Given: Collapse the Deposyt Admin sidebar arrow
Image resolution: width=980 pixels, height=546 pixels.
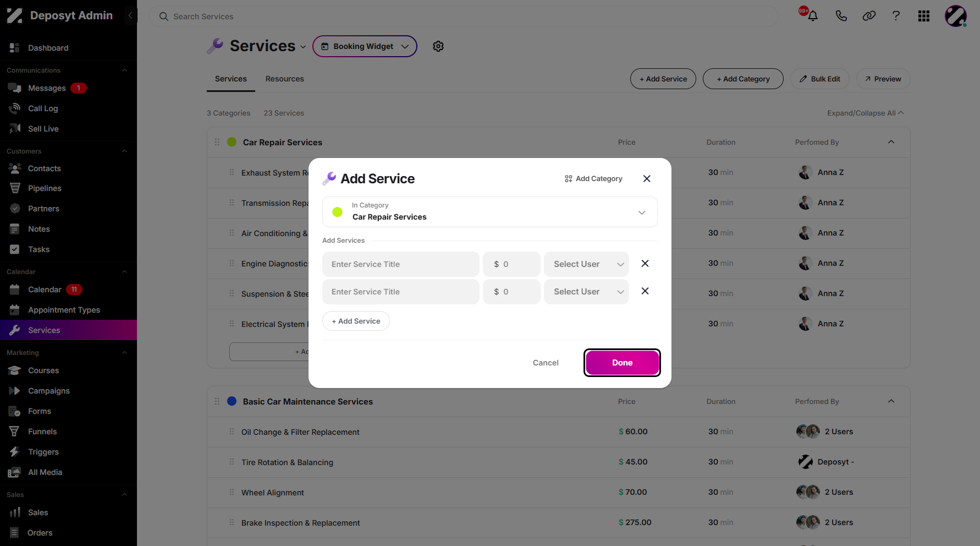Looking at the screenshot, I should pyautogui.click(x=130, y=15).
